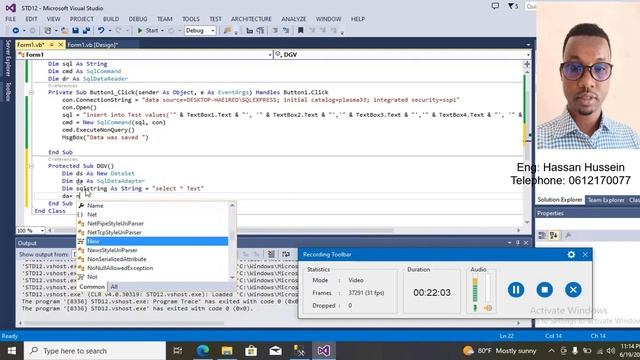The height and width of the screenshot is (360, 640).
Task: Select NonSerializedAttribute in IntelliSense
Action: click(153, 259)
